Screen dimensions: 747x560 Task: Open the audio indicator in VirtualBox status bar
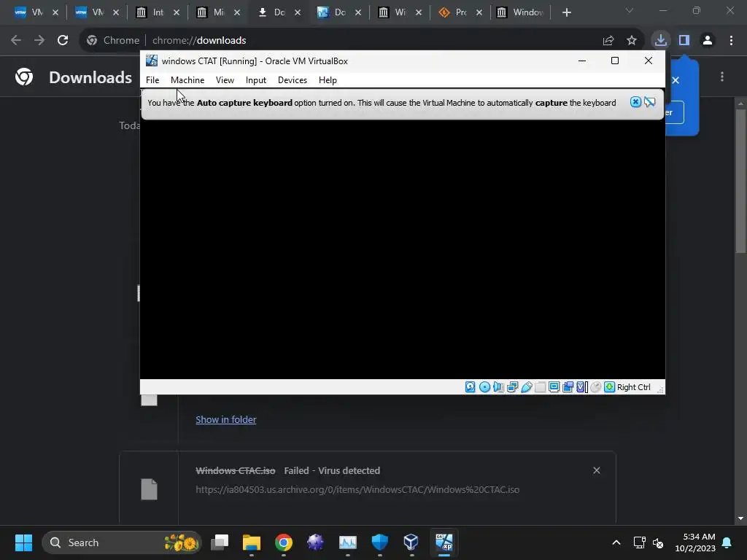[498, 387]
